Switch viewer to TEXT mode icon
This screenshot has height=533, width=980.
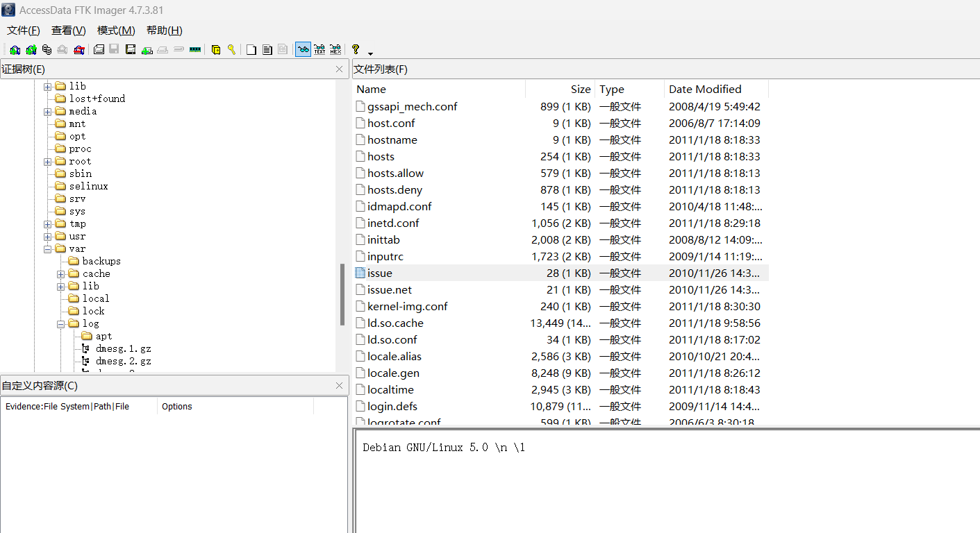coord(319,50)
